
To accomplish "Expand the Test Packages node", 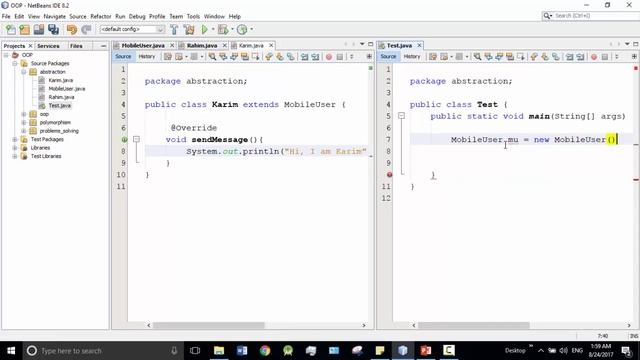I will pyautogui.click(x=15, y=139).
